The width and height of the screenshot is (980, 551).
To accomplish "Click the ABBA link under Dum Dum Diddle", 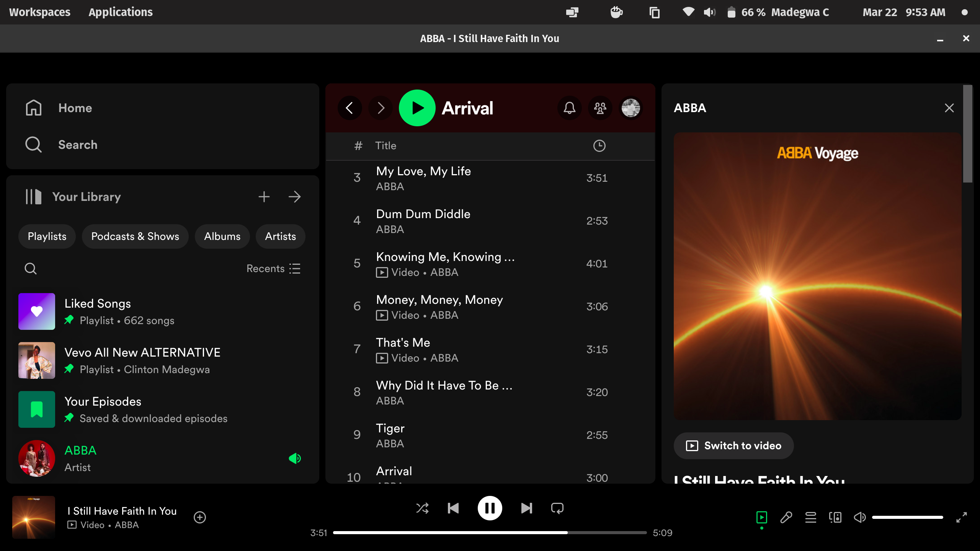I will 390,230.
